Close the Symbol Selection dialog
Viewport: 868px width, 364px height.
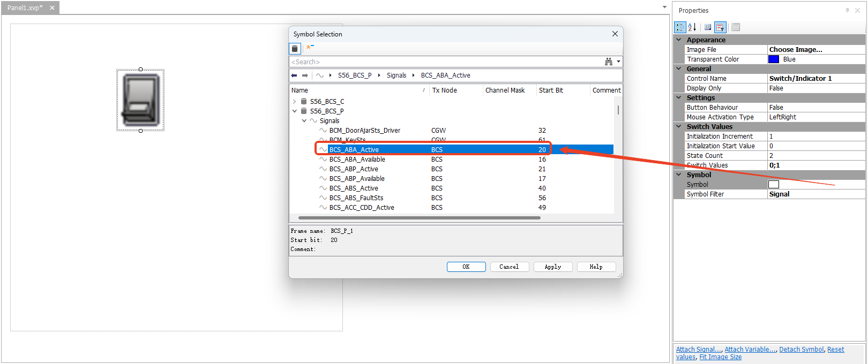615,34
